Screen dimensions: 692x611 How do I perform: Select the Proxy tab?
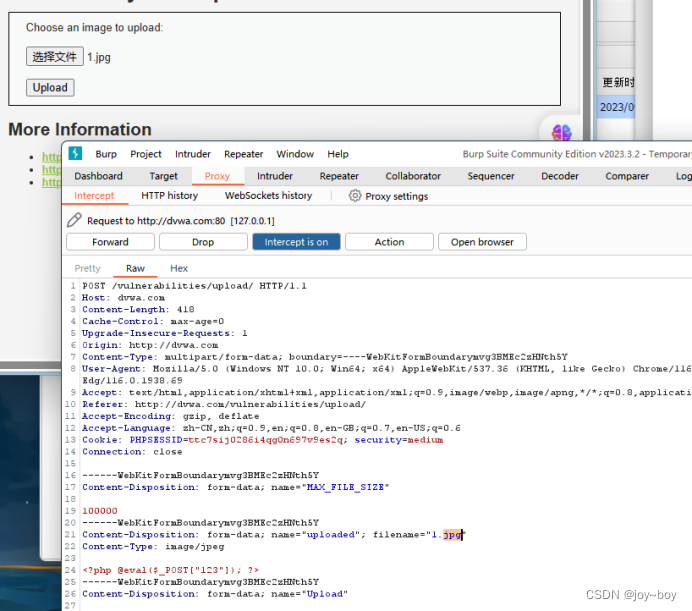coord(217,176)
